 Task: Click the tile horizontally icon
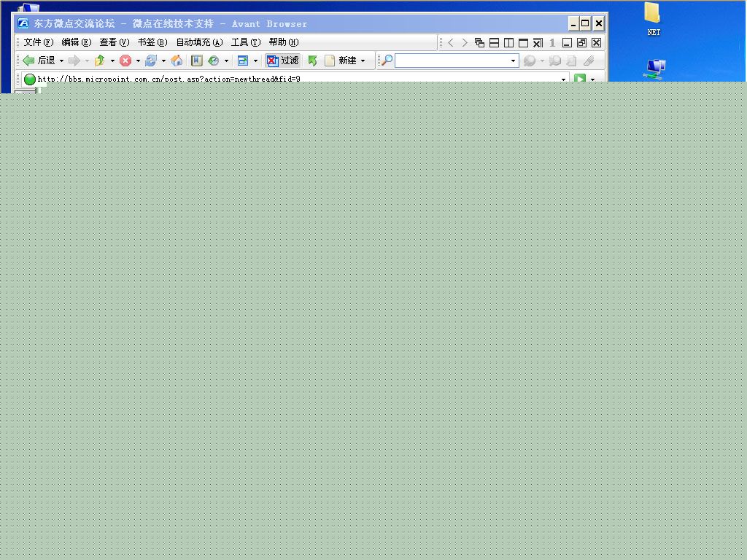pos(495,43)
